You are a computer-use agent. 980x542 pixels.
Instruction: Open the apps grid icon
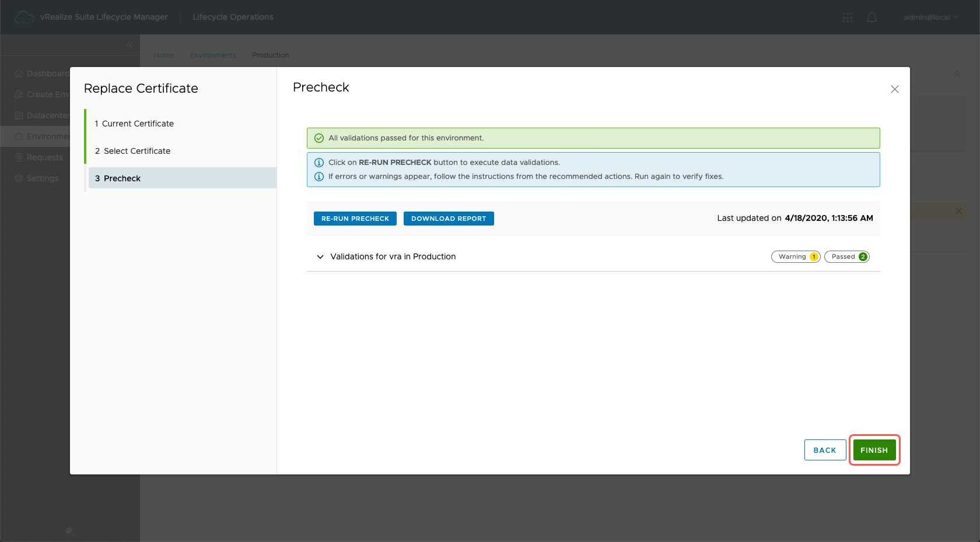tap(847, 17)
